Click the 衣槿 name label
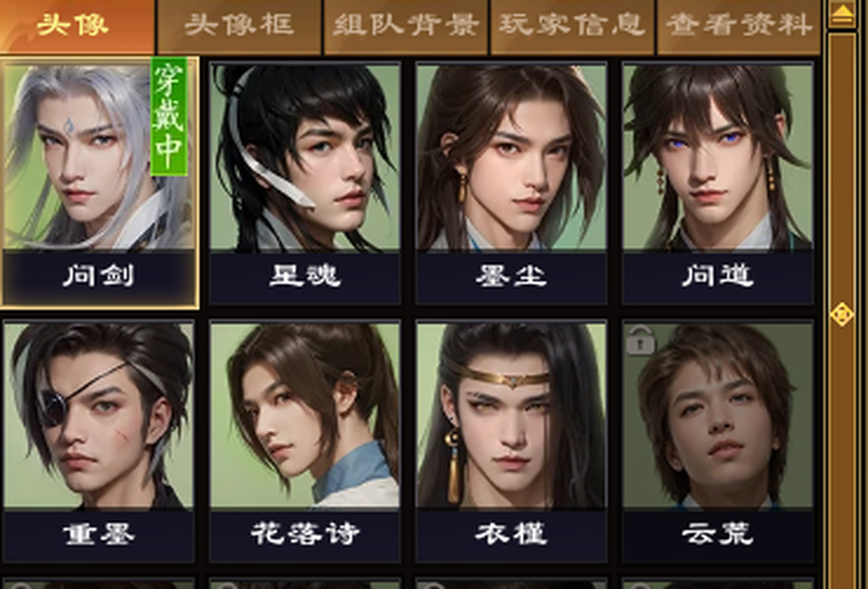 click(x=511, y=534)
